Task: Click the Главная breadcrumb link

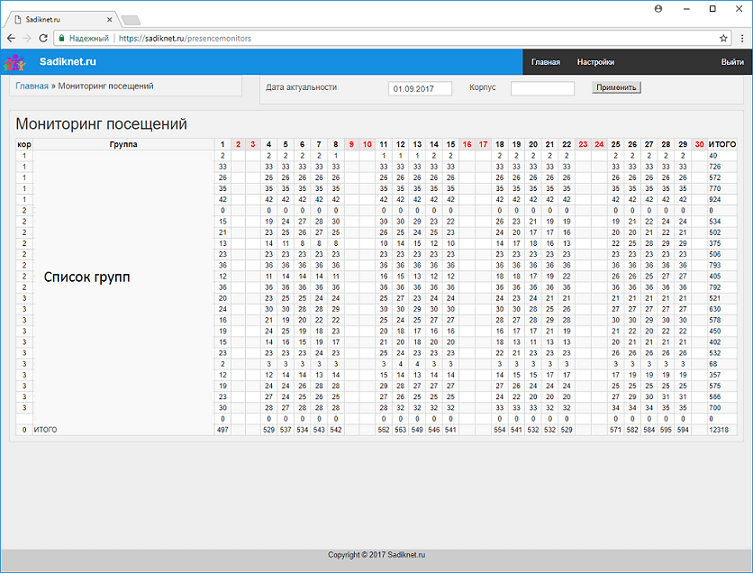Action: (31, 86)
